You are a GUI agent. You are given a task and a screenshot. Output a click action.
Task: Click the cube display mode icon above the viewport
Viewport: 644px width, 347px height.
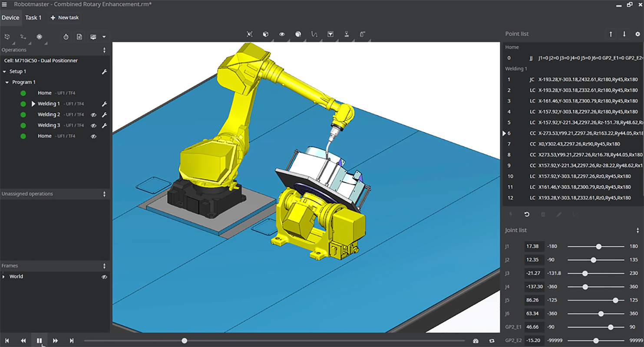(x=265, y=34)
